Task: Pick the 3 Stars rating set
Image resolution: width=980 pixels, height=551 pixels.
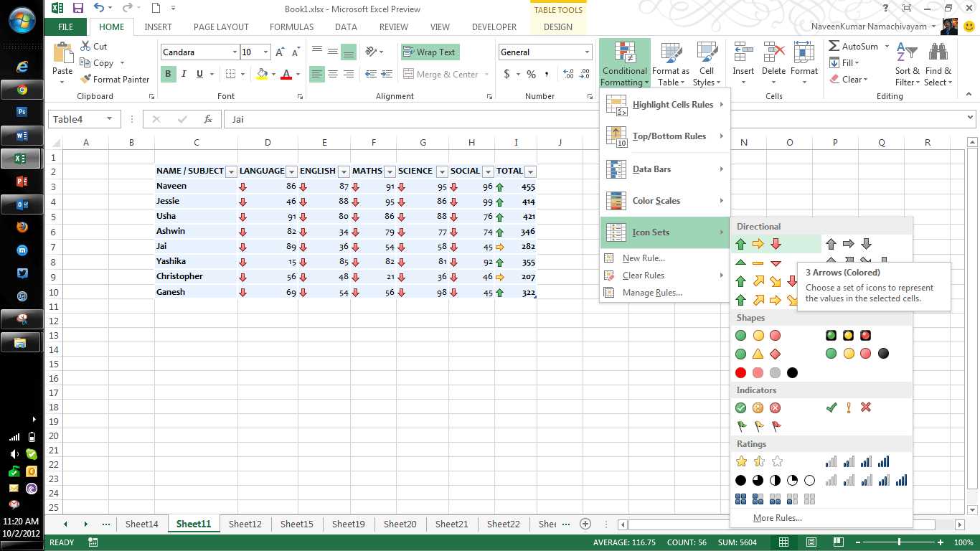Action: coord(758,461)
